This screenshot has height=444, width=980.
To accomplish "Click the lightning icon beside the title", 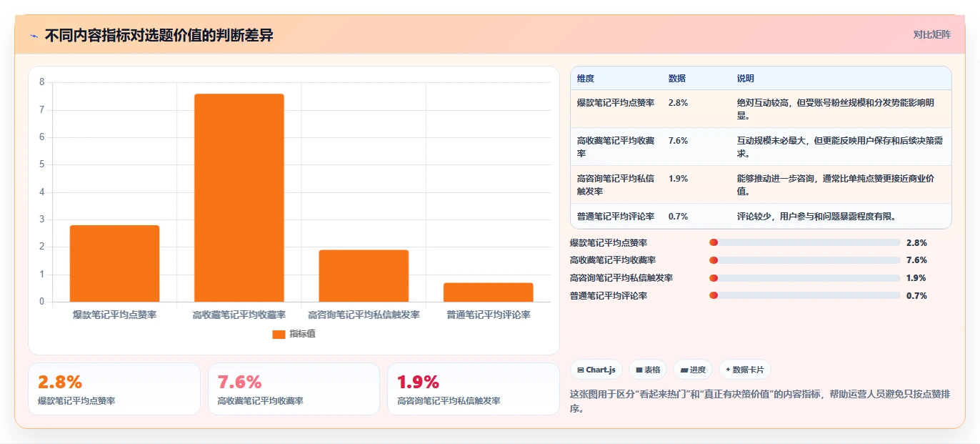I will tap(34, 36).
